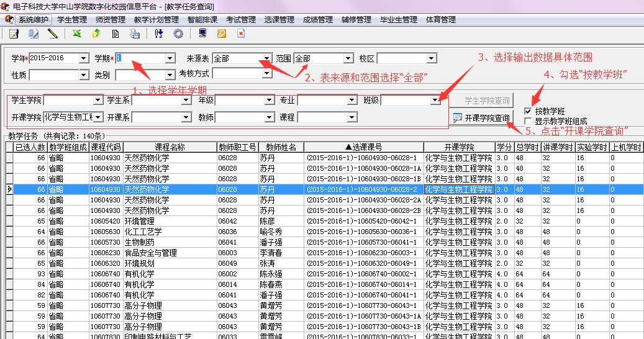Enable the 显示教学班组成 checkbox
Screen dimensions: 644x339
528,121
